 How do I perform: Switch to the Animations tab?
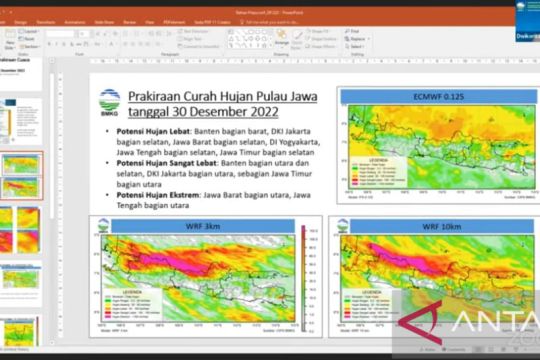(x=75, y=22)
